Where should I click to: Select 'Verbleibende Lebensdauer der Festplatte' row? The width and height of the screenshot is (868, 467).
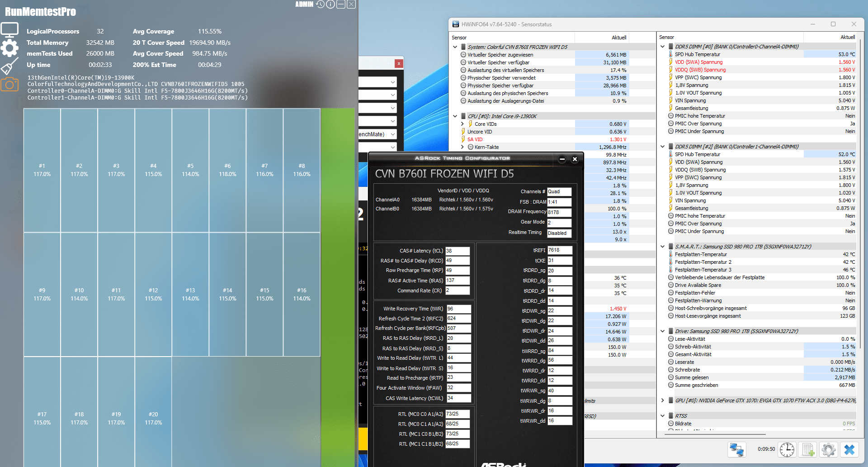(x=762, y=277)
